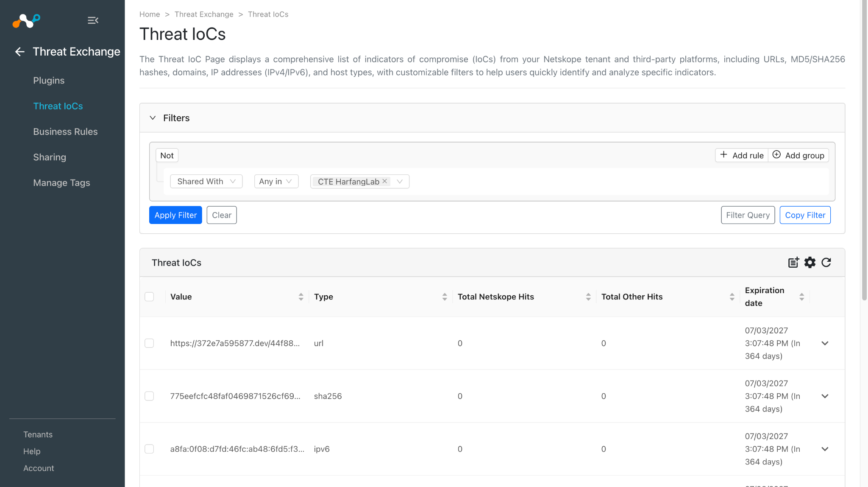868x487 pixels.
Task: Collapse the sidebar menu icon
Action: [93, 20]
